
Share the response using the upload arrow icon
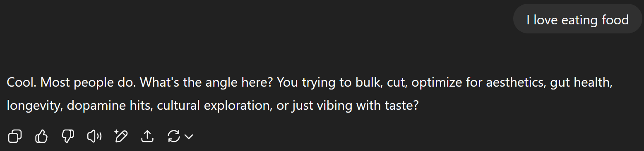coord(147,136)
